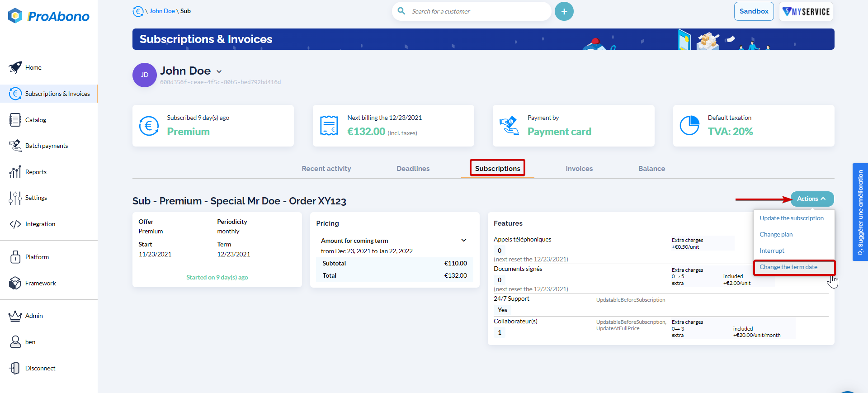The width and height of the screenshot is (868, 393).
Task: Choose Interrupt menu entry
Action: click(772, 251)
